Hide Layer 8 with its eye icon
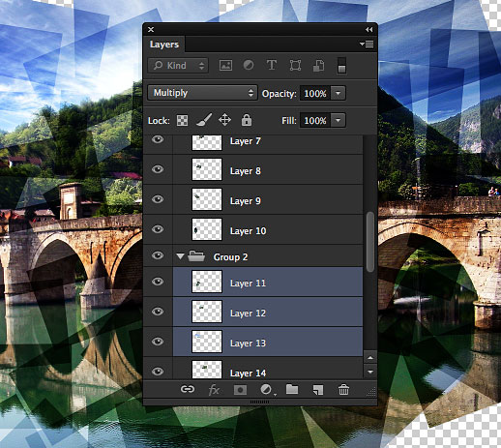This screenshot has height=448, width=501. click(158, 169)
